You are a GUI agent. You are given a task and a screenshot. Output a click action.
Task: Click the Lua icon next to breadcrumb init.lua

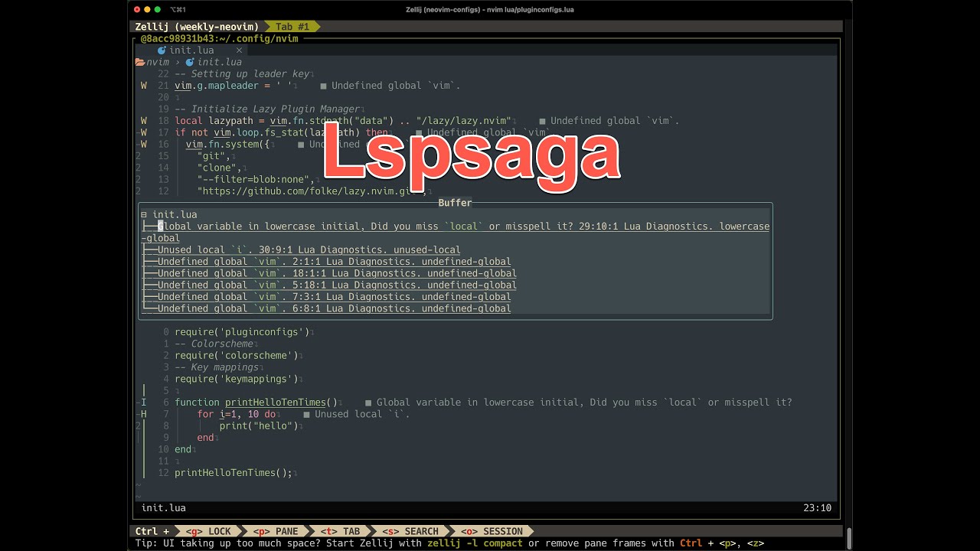click(x=190, y=62)
